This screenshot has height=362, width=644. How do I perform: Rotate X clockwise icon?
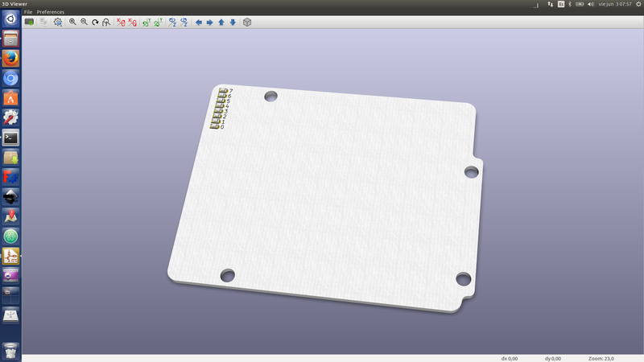[121, 22]
